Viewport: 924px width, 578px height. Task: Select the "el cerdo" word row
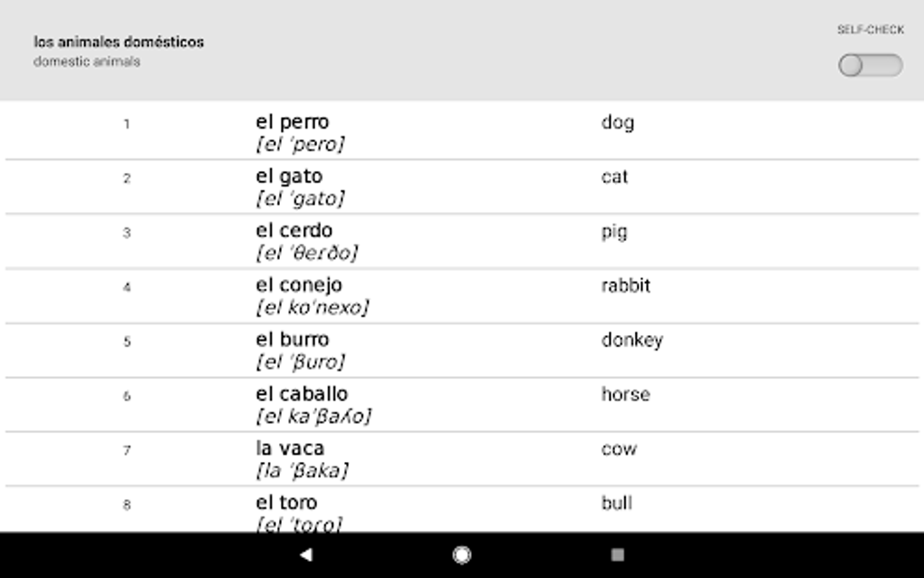click(x=294, y=231)
